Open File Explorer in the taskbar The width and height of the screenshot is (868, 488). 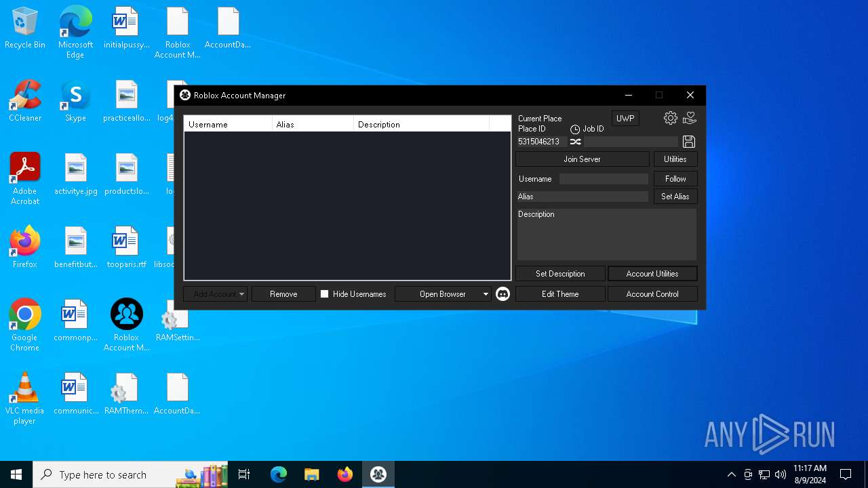(312, 474)
